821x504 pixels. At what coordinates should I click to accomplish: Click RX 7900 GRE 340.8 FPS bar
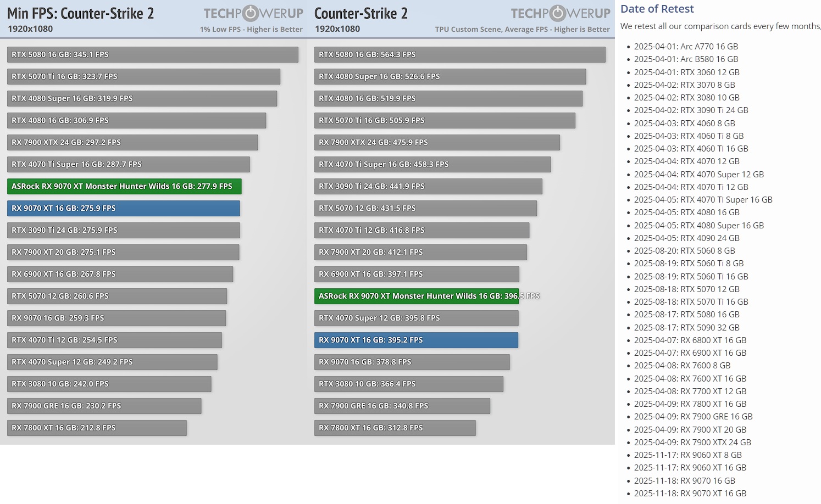[x=402, y=406]
